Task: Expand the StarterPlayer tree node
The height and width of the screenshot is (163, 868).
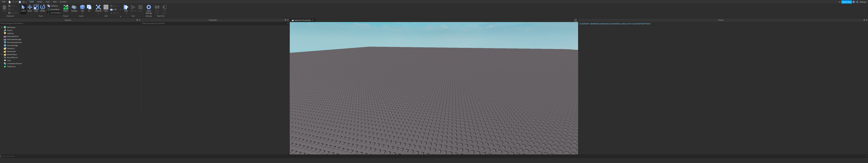Action: click(x=2, y=54)
